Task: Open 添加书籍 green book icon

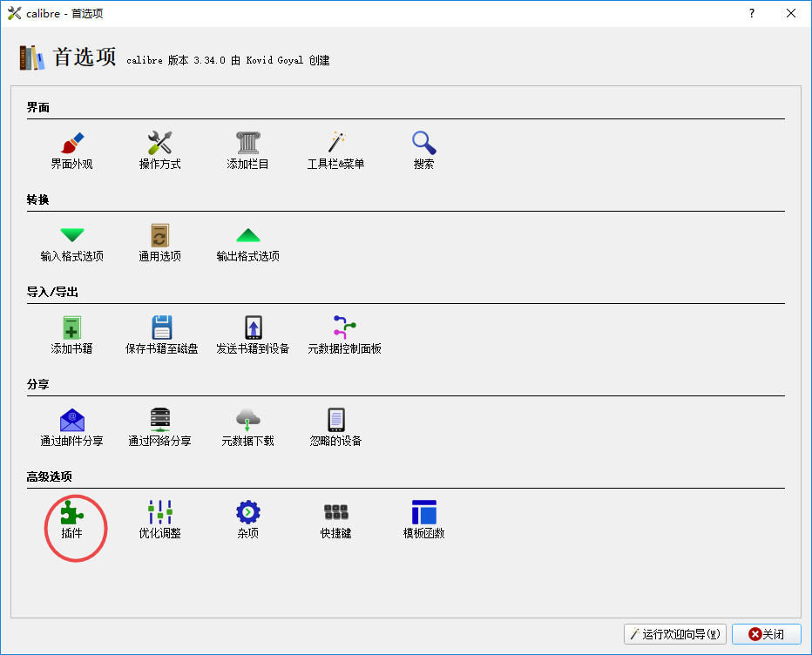Action: pyautogui.click(x=72, y=327)
